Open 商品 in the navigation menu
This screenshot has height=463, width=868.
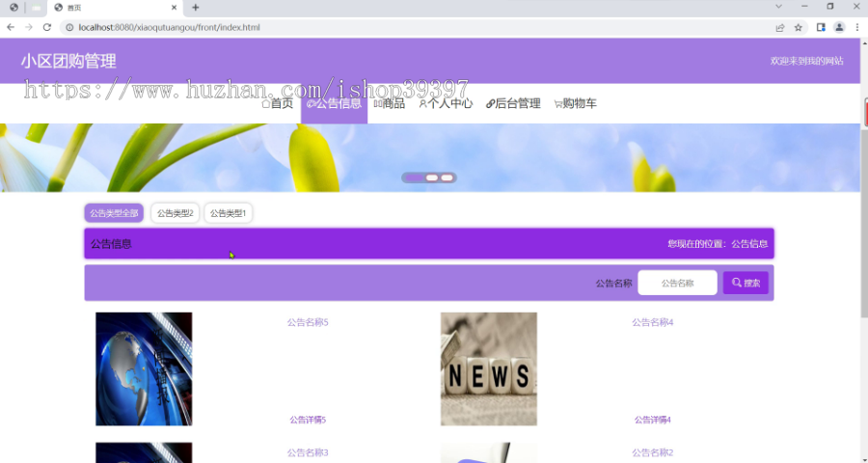(390, 103)
